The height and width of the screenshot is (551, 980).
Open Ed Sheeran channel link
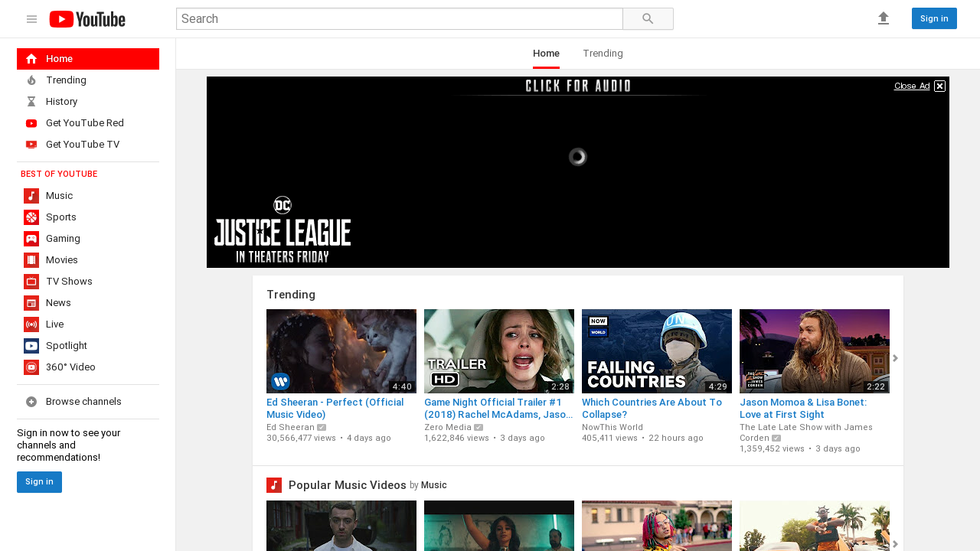pos(290,427)
